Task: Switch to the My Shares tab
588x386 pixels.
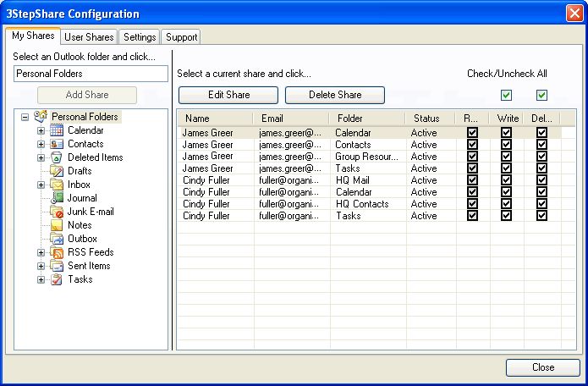Action: [33, 36]
